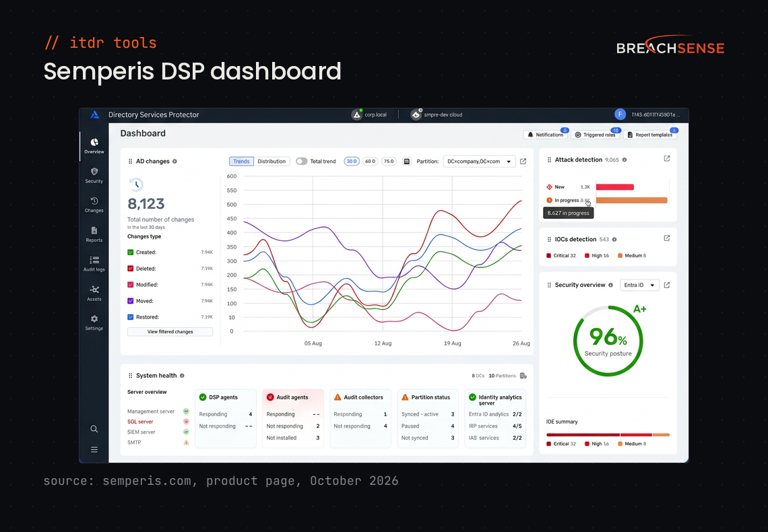768x532 pixels.
Task: Toggle the Total trend switch
Action: [x=301, y=162]
